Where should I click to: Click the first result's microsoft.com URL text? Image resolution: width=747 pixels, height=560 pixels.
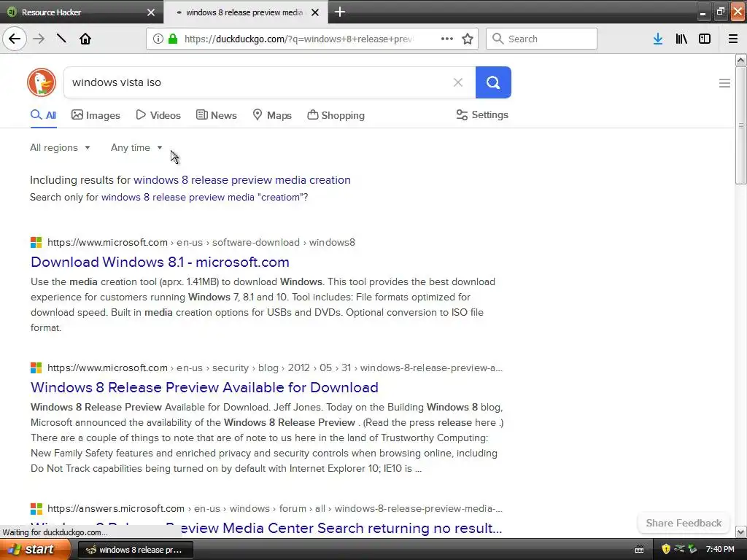tap(108, 242)
